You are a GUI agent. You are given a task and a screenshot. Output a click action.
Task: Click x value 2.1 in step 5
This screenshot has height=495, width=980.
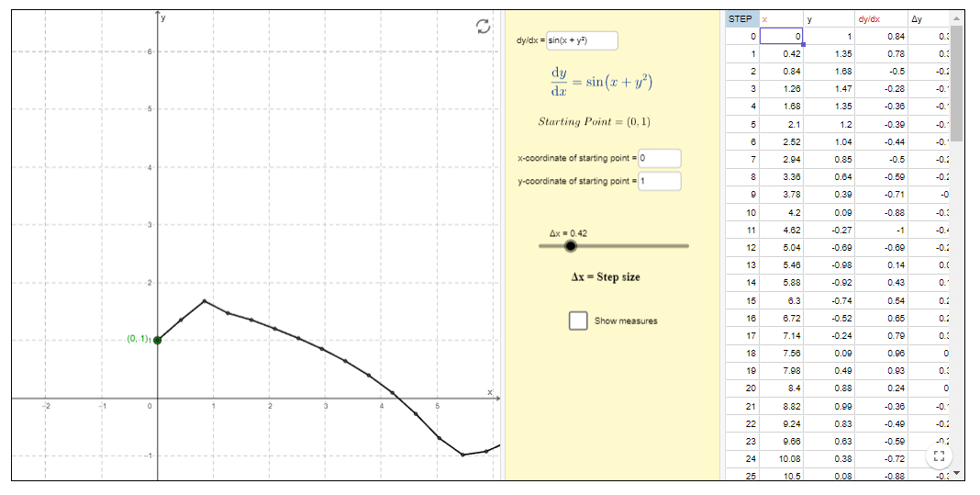(x=781, y=125)
